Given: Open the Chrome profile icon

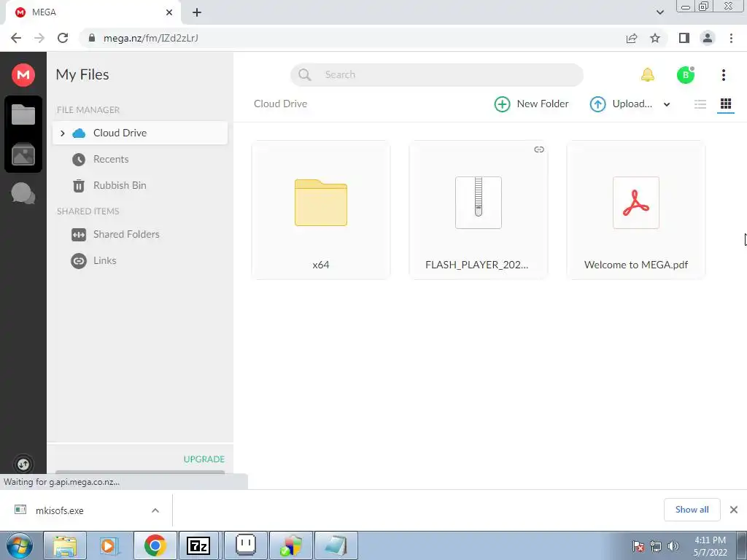Looking at the screenshot, I should [708, 38].
